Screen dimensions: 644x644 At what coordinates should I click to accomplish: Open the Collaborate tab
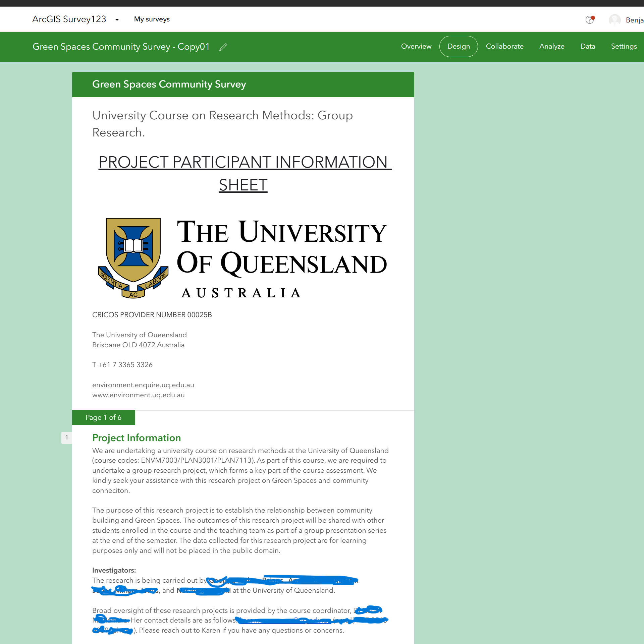[505, 46]
